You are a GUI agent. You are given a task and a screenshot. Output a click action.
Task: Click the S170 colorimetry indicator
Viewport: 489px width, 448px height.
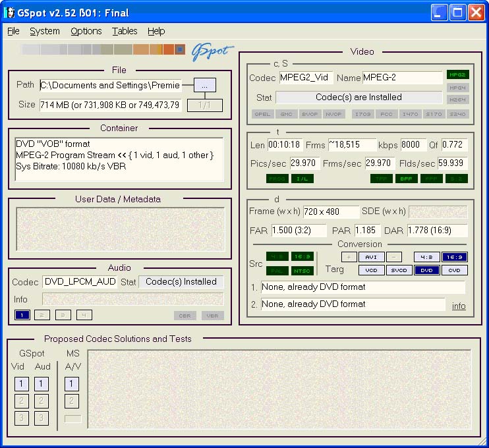pyautogui.click(x=434, y=114)
